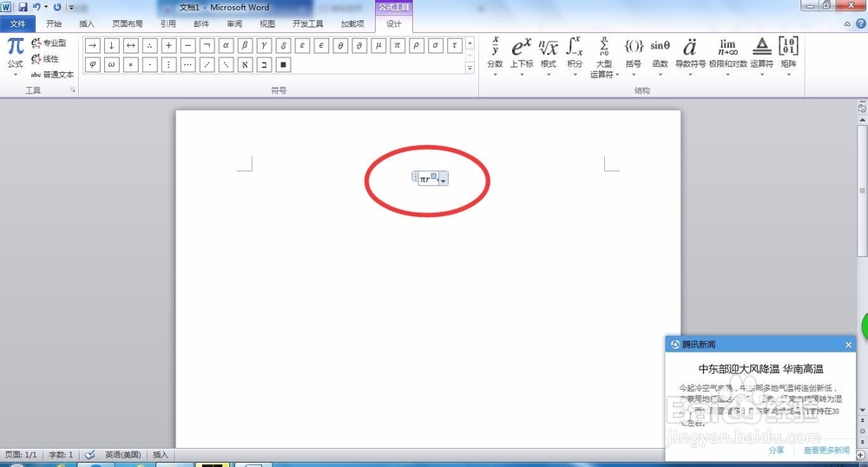This screenshot has height=467, width=868.
Task: Expand the symbols gallery More arrow
Action: click(470, 68)
